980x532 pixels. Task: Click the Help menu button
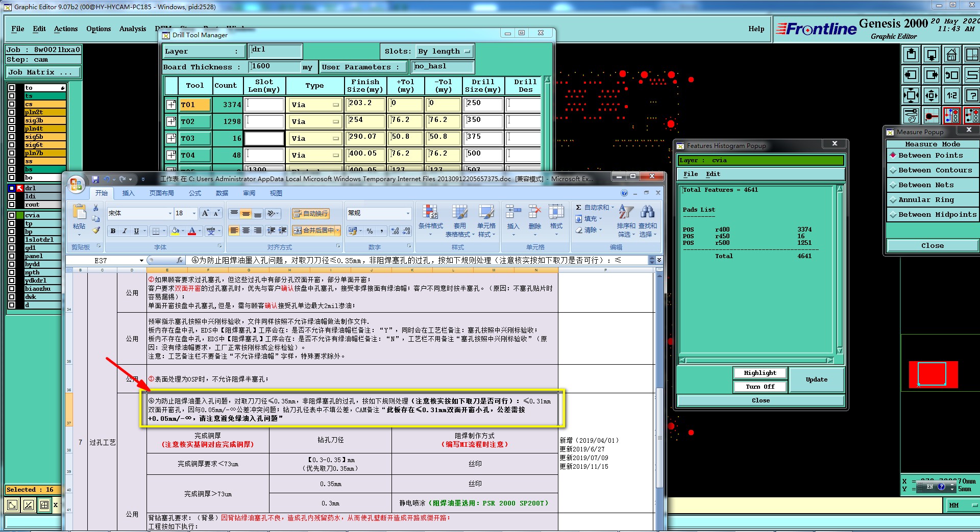click(756, 29)
